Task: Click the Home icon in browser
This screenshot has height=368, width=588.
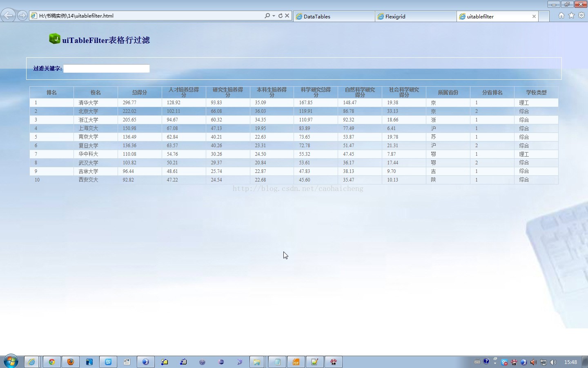Action: click(x=561, y=16)
